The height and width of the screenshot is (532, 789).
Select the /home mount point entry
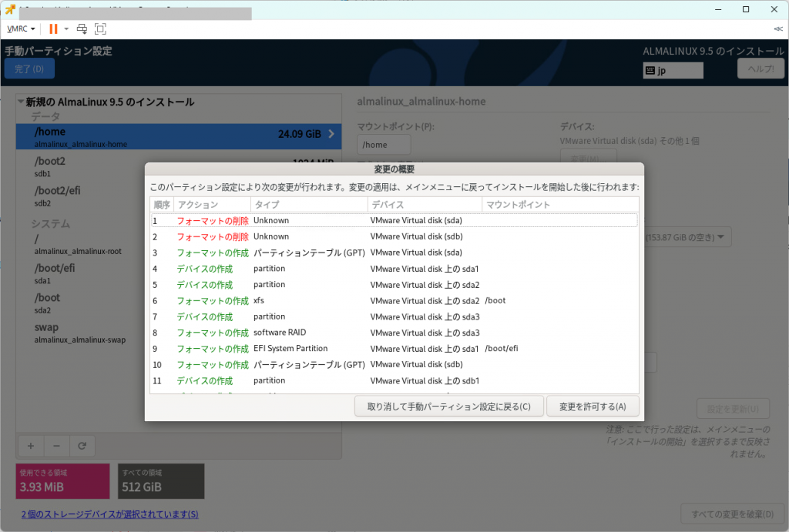coord(179,137)
